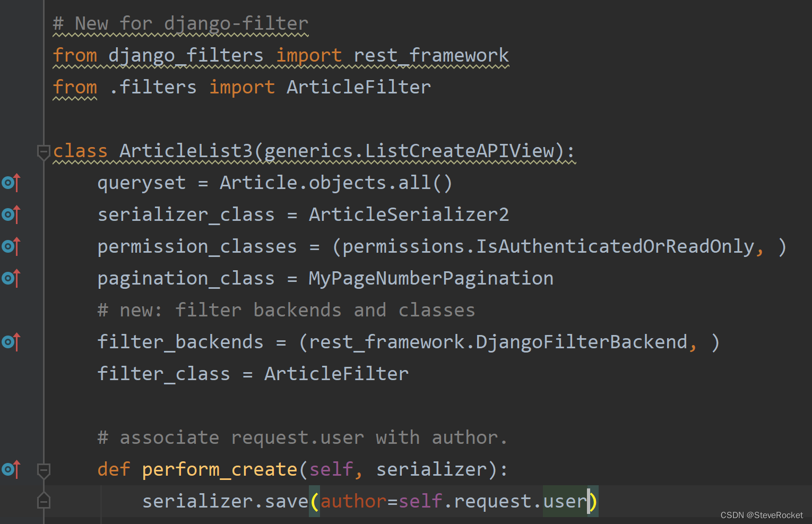The image size is (812, 524).
Task: Collapse the perform_create method fold marker
Action: tap(44, 469)
